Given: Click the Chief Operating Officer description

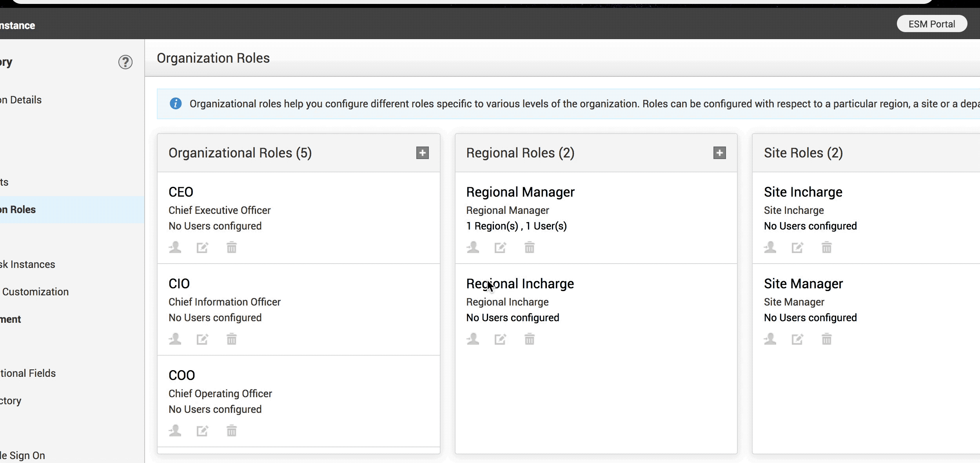Looking at the screenshot, I should point(220,394).
